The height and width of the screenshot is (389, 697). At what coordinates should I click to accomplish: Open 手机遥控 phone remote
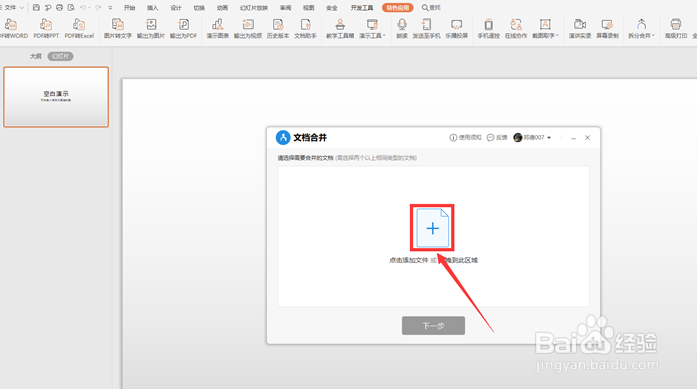tap(489, 28)
